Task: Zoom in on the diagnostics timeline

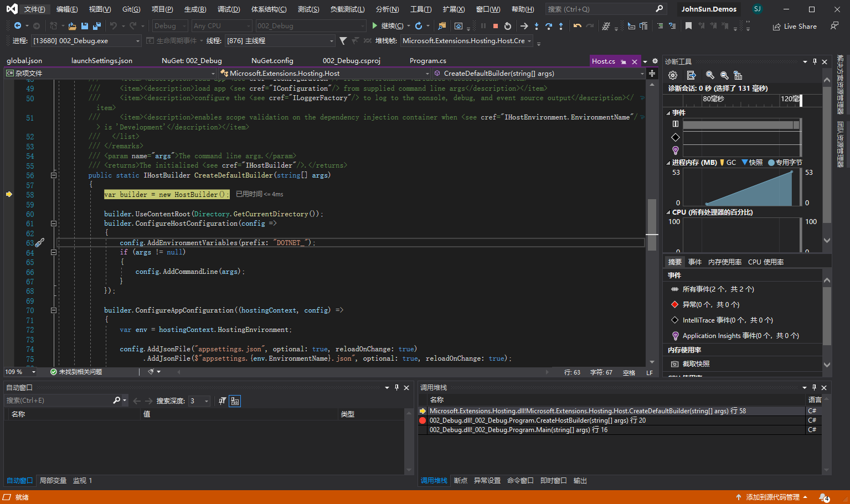Action: [710, 75]
